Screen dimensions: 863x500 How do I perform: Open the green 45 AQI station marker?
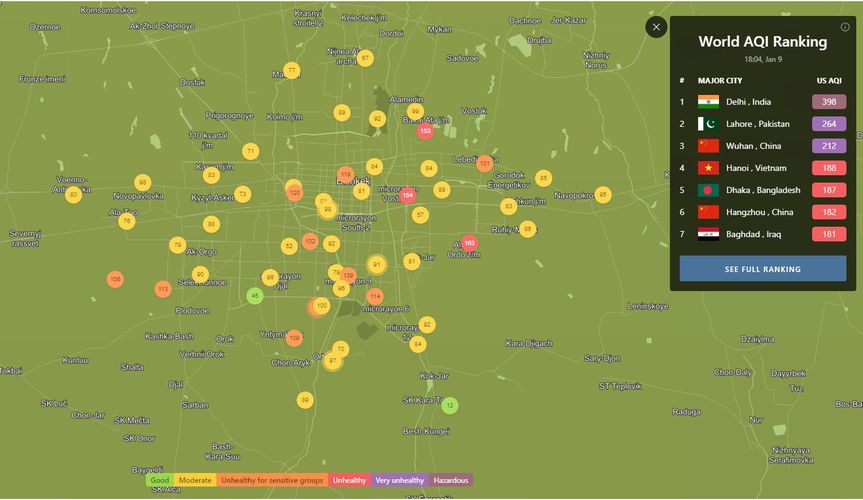(x=255, y=295)
